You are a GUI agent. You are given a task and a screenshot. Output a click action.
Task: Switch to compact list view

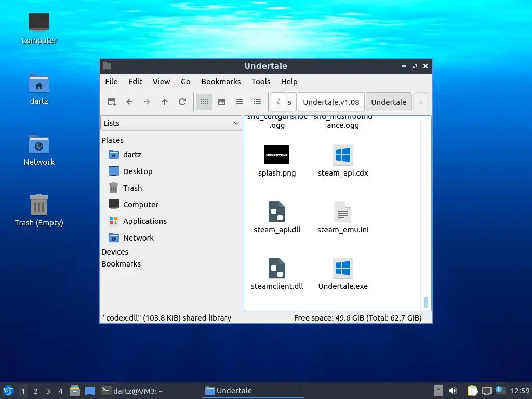pos(239,102)
